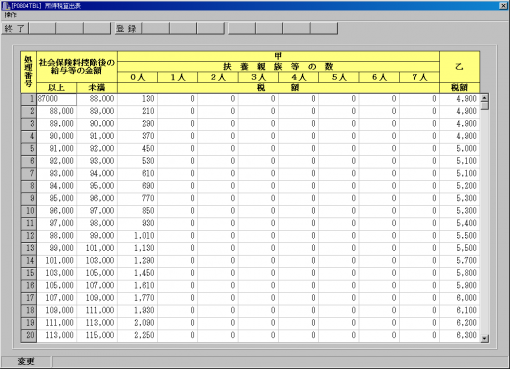Click the 終了 toolbar button
The height and width of the screenshot is (369, 510).
tap(15, 29)
